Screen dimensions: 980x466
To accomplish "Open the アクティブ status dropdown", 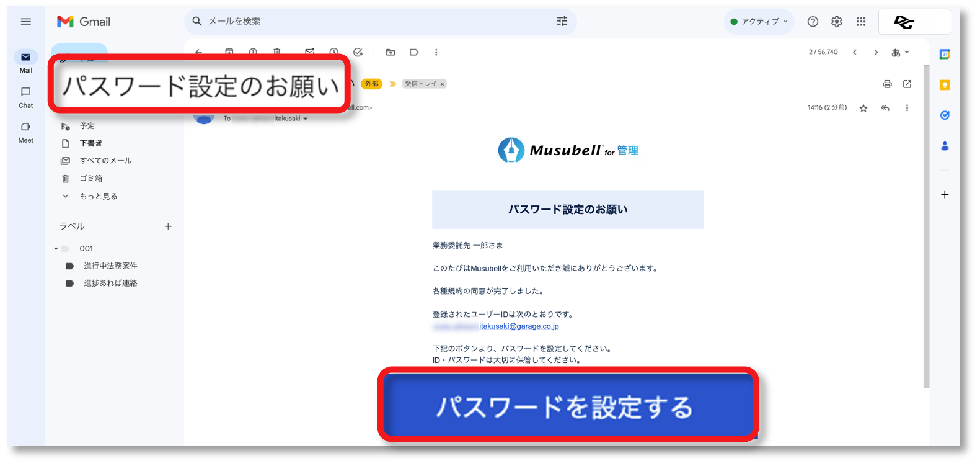I will click(x=759, y=22).
